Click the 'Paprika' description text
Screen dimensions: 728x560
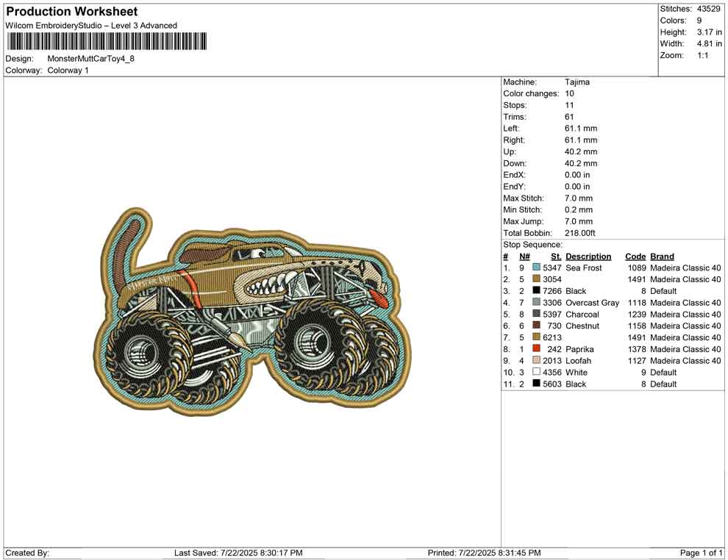579,349
